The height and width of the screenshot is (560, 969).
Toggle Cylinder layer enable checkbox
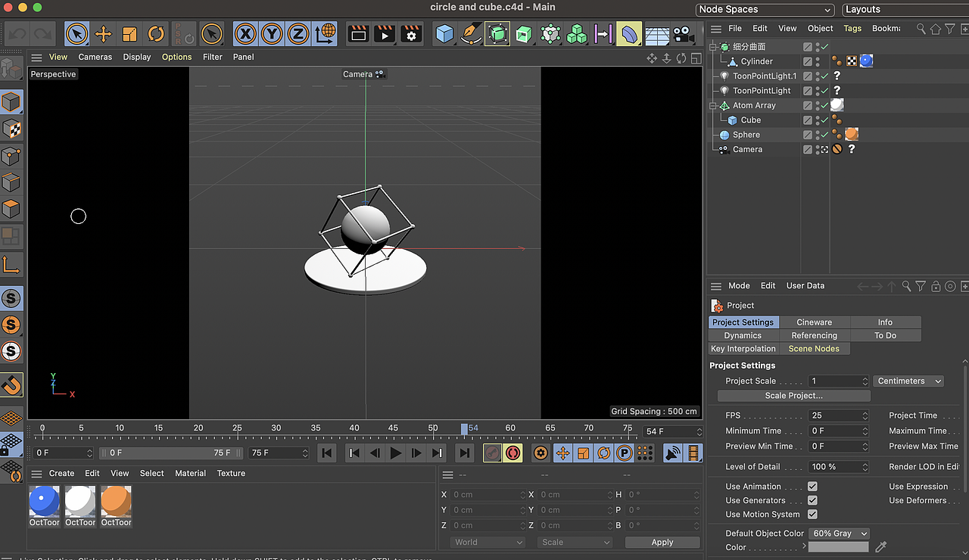[x=808, y=61]
